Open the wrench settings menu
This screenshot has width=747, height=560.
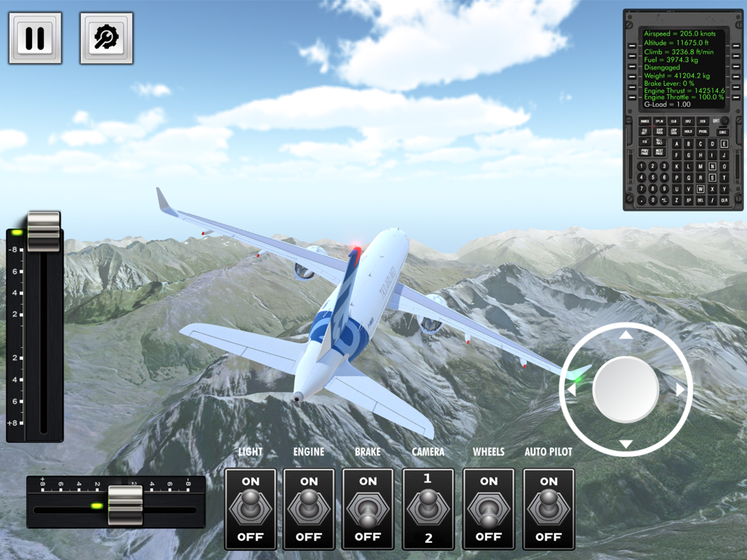(106, 38)
